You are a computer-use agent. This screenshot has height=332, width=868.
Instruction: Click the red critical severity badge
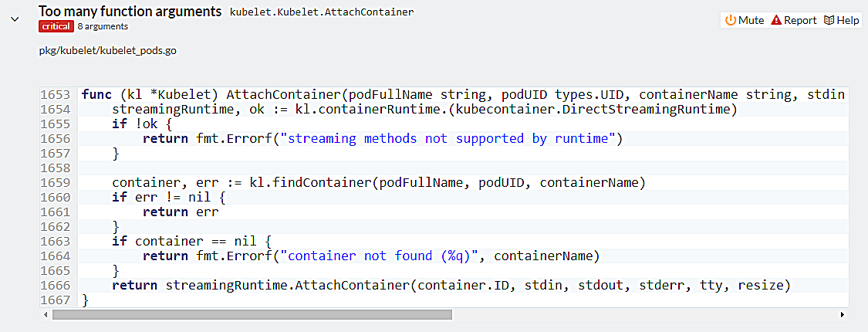coord(56,26)
